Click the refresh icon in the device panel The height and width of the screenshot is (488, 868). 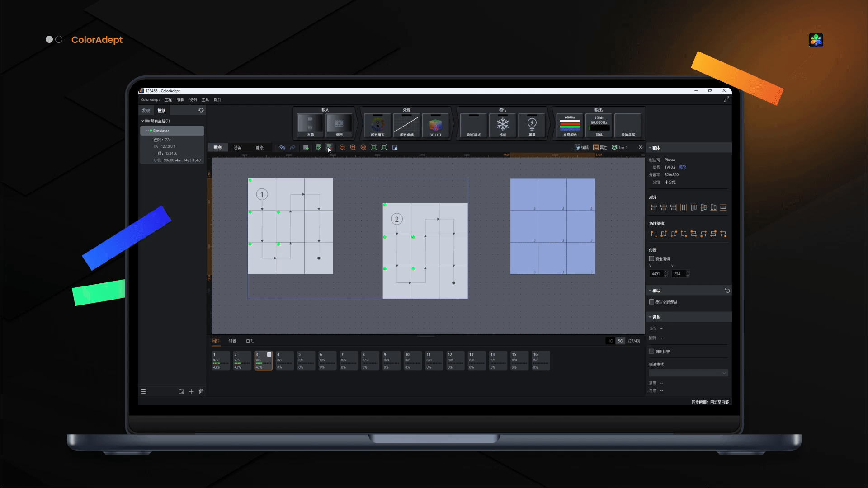point(201,110)
